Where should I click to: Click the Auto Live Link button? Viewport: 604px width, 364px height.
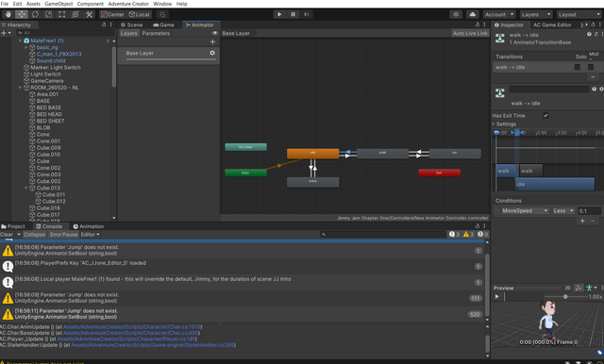pyautogui.click(x=470, y=33)
